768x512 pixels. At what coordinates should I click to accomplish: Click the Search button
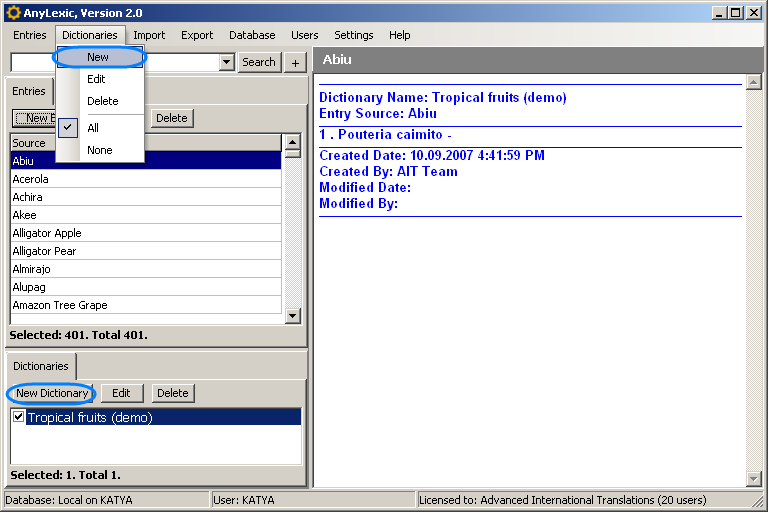[x=259, y=62]
